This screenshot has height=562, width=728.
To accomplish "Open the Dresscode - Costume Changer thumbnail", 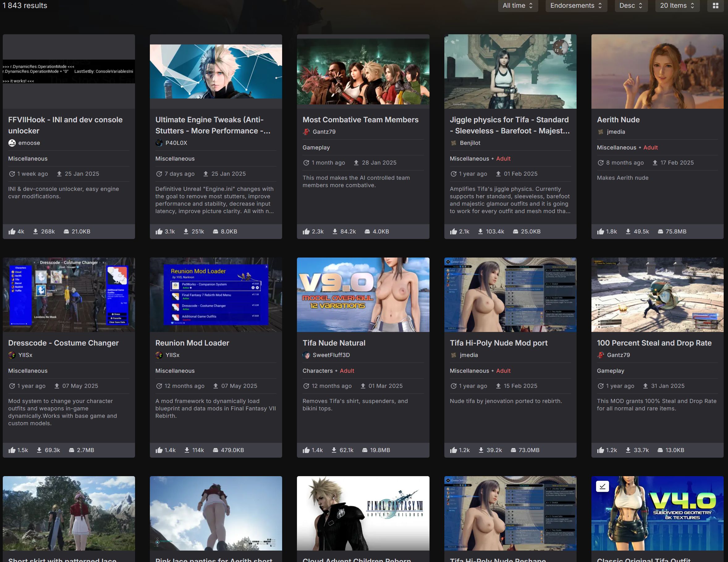I will coord(69,295).
